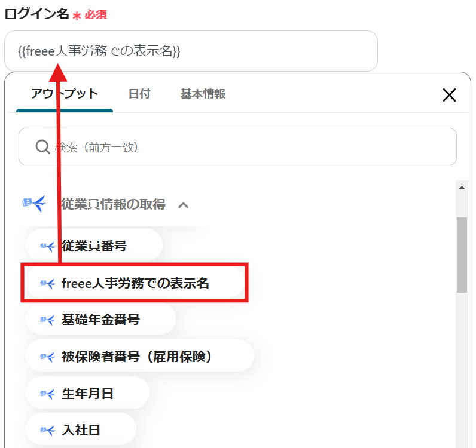Click the scrollbar up arrow
Screen dimensions: 476x448
tap(462, 187)
